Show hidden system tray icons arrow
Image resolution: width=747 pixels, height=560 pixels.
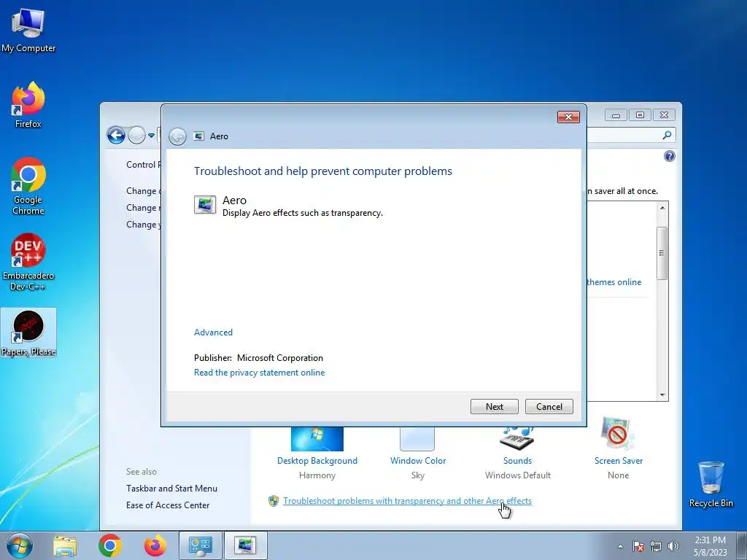(620, 546)
